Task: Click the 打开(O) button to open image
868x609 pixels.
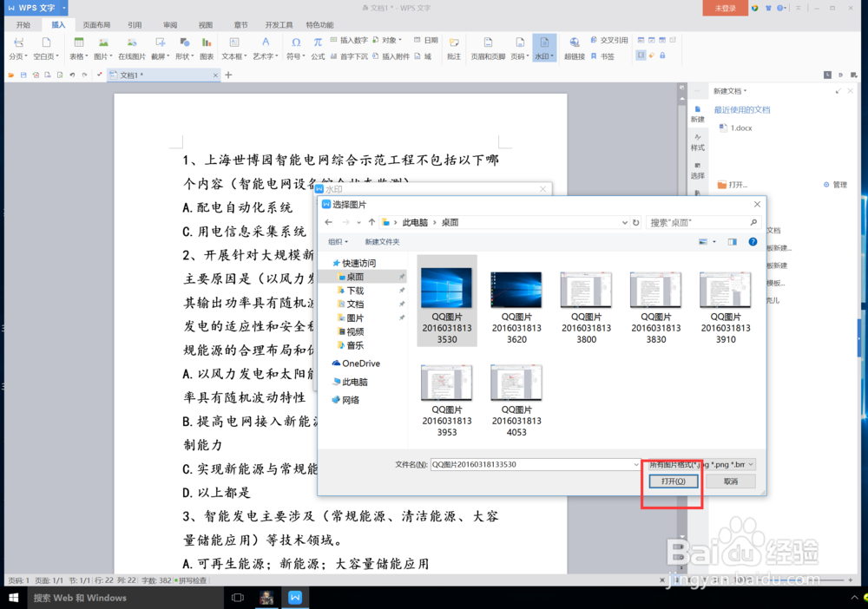Action: click(673, 481)
